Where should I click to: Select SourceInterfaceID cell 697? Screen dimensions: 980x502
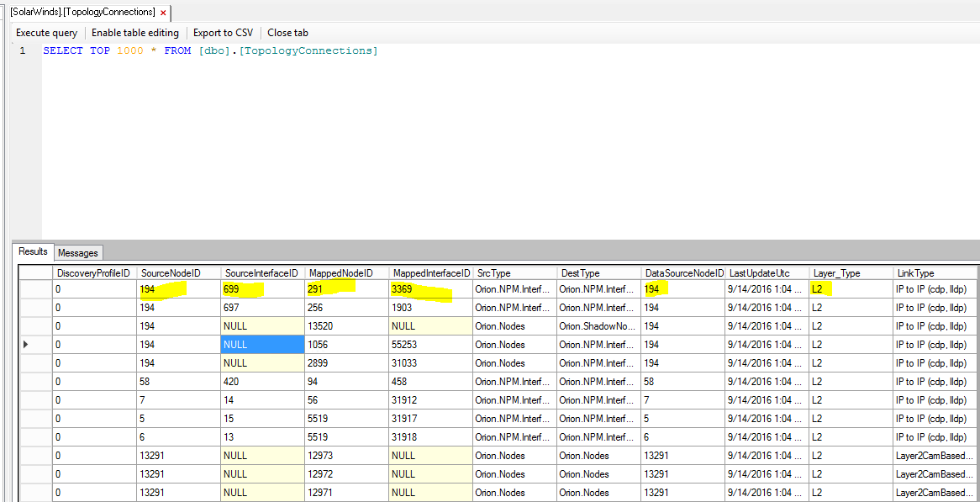tap(263, 308)
